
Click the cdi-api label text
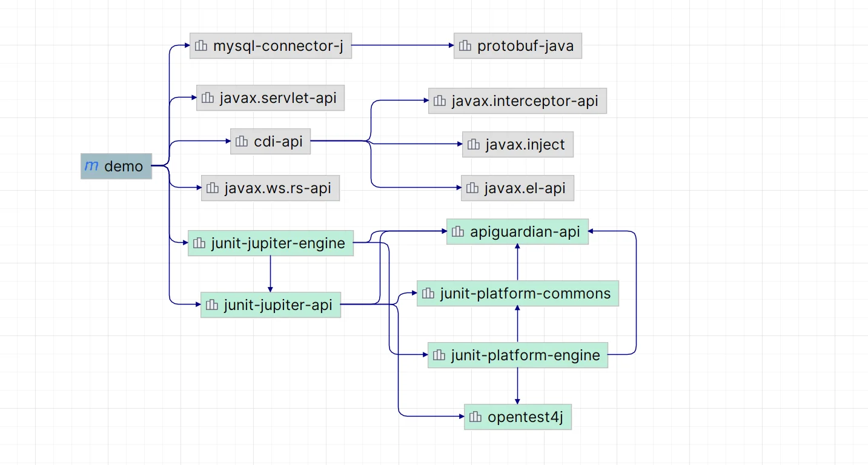(278, 141)
